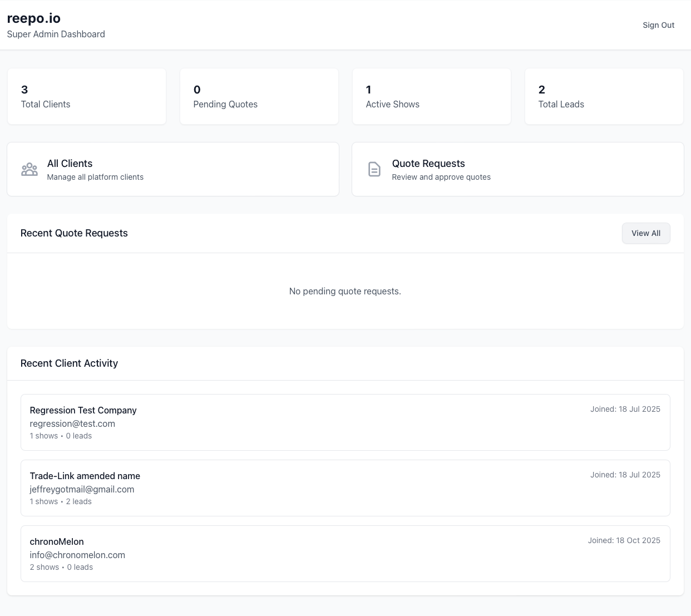Select the Pending Quotes stat card
Image resolution: width=691 pixels, height=616 pixels.
tap(259, 96)
